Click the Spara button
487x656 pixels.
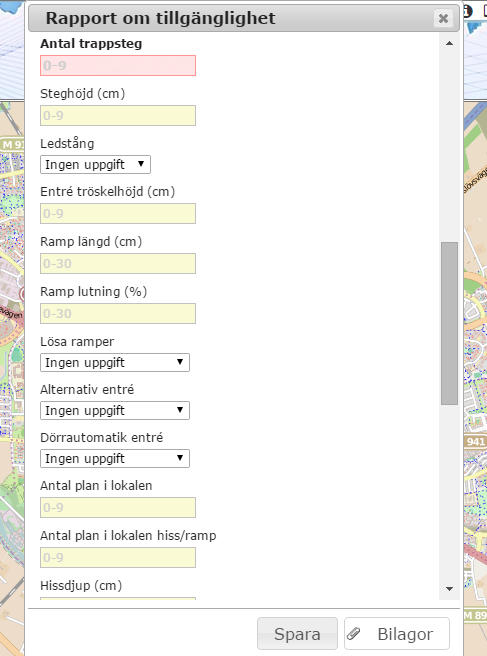pos(297,633)
